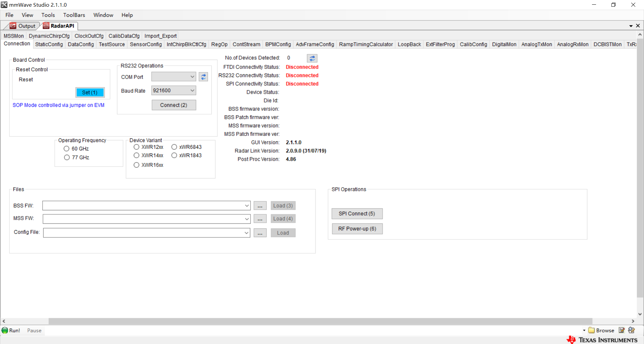
Task: Switch to the DynamicChirpCfg tab
Action: [x=49, y=36]
